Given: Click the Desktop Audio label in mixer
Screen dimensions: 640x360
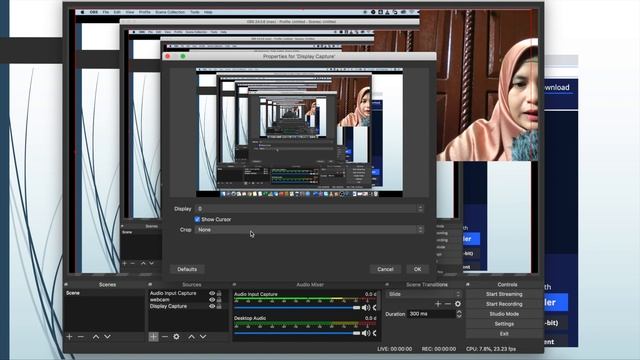Looking at the screenshot, I should (x=250, y=318).
